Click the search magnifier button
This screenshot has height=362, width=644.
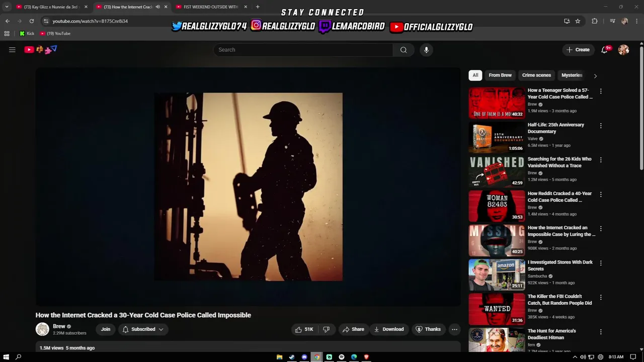(x=404, y=50)
